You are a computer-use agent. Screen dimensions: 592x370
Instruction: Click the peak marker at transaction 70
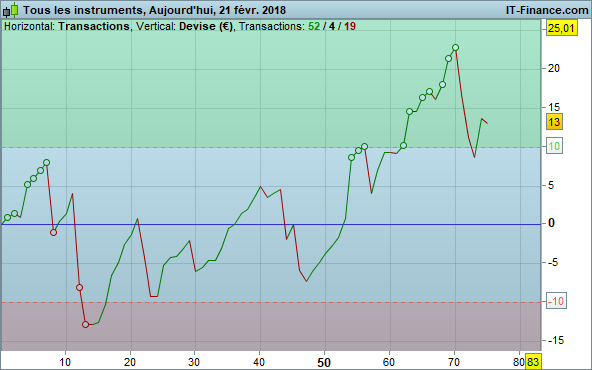(x=455, y=48)
